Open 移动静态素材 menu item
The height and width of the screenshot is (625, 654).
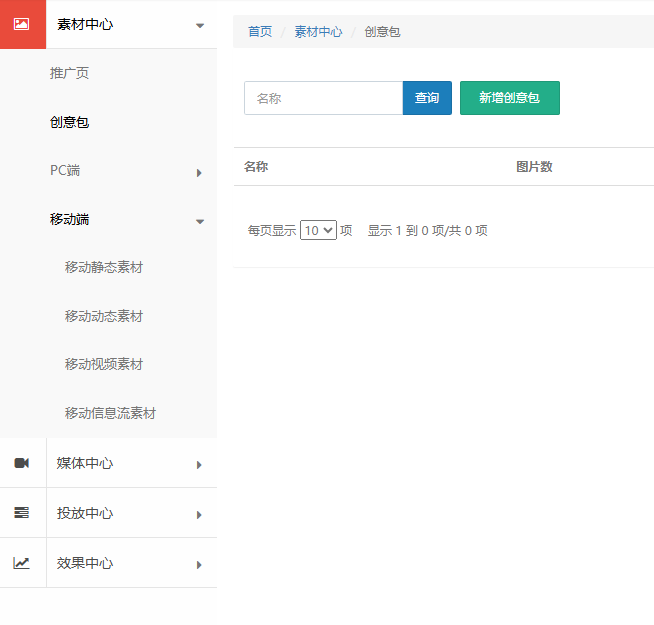(104, 268)
